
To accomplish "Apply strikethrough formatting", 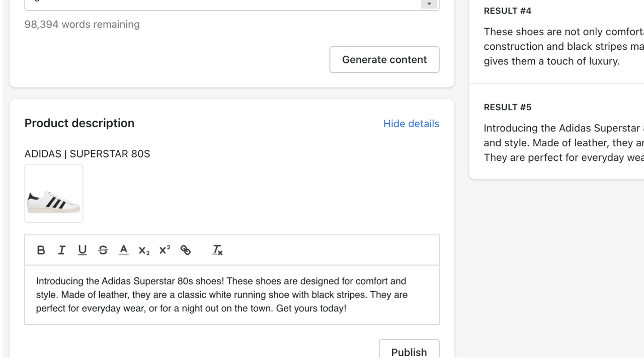I will 103,250.
